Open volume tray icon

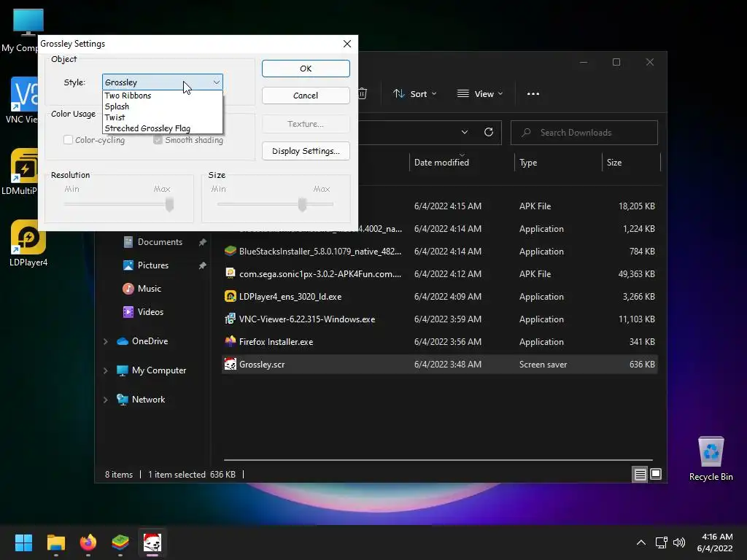(x=679, y=542)
